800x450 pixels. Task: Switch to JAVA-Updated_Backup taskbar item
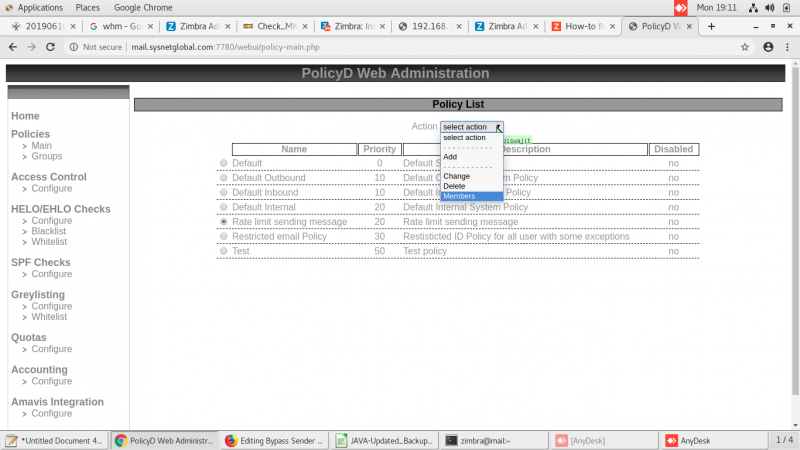click(385, 440)
